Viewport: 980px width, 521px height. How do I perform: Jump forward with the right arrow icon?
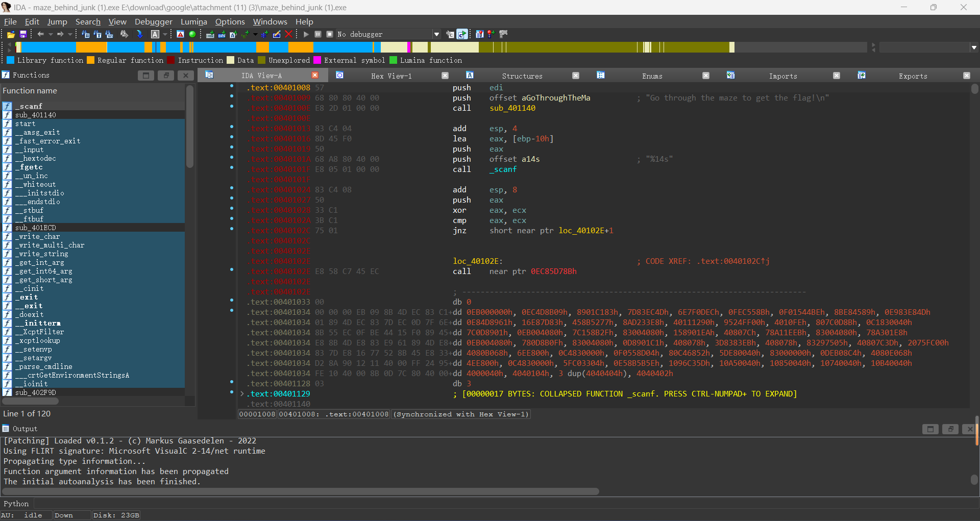[60, 34]
